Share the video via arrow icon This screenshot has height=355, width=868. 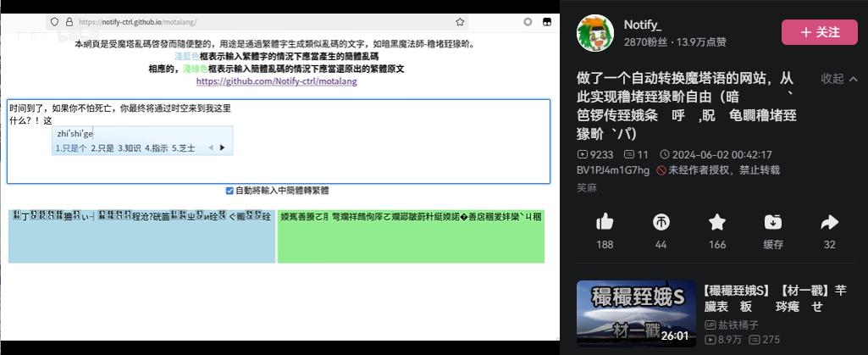[829, 222]
